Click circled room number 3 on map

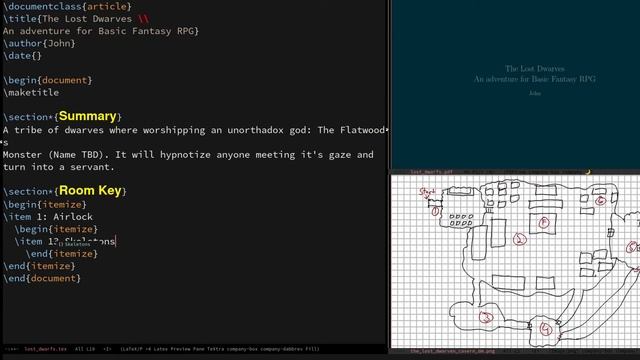[486, 317]
